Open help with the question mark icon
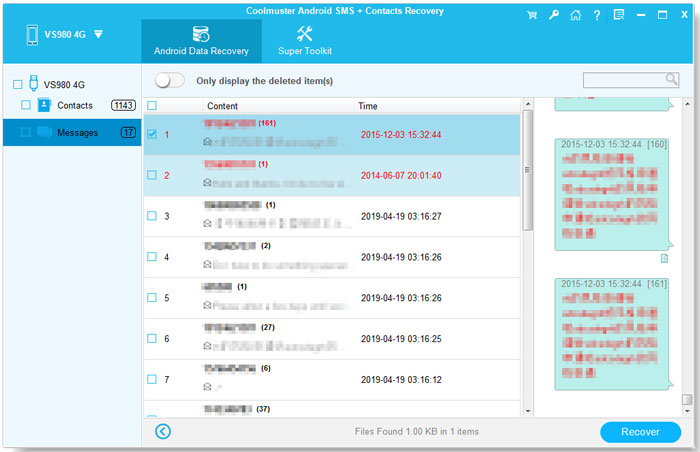 tap(597, 15)
